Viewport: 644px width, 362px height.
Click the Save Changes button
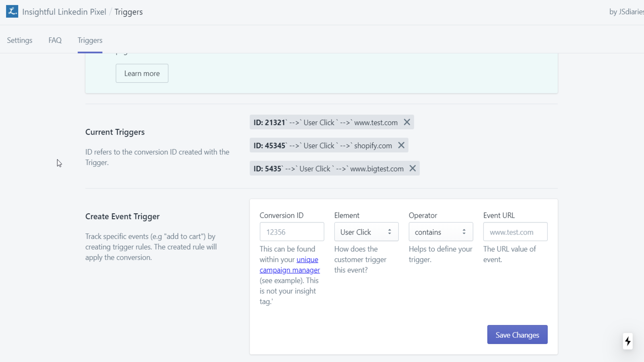(x=517, y=335)
